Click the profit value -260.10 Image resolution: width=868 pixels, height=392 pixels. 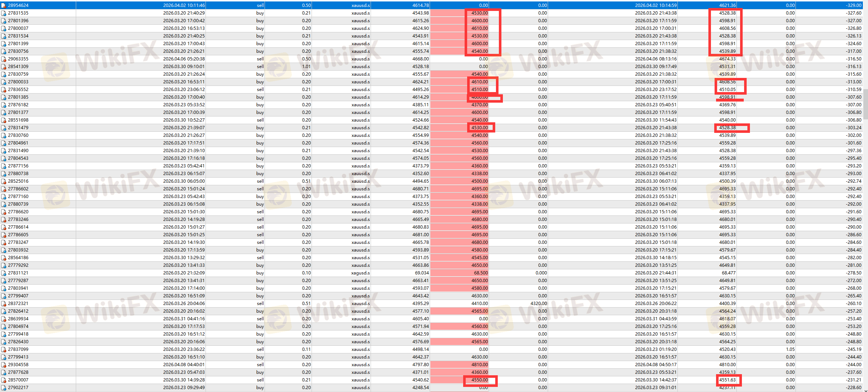[x=854, y=304]
